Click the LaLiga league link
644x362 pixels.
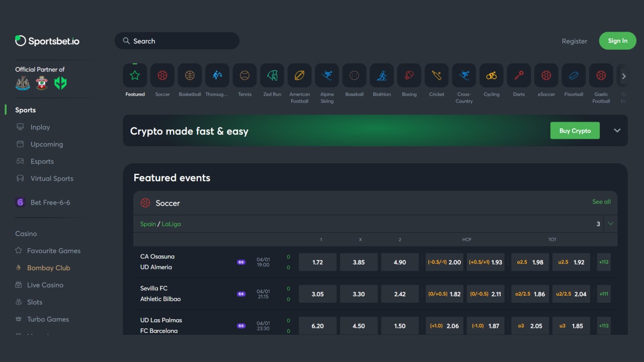pos(171,224)
